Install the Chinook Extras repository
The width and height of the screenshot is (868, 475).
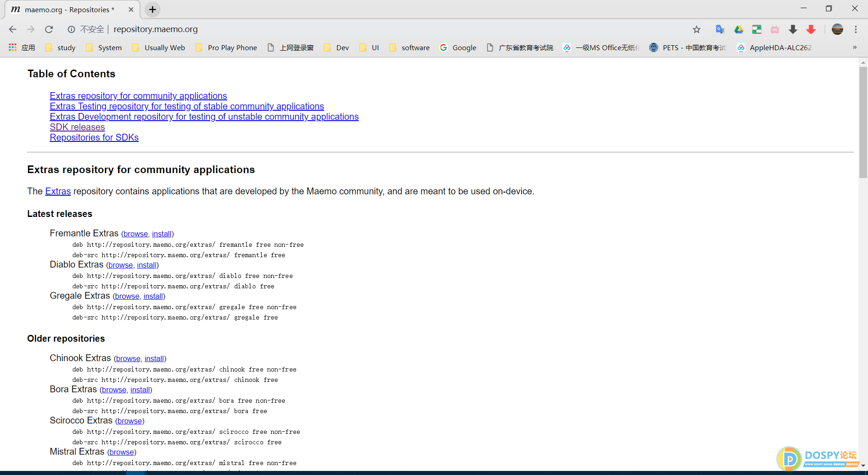pyautogui.click(x=154, y=358)
